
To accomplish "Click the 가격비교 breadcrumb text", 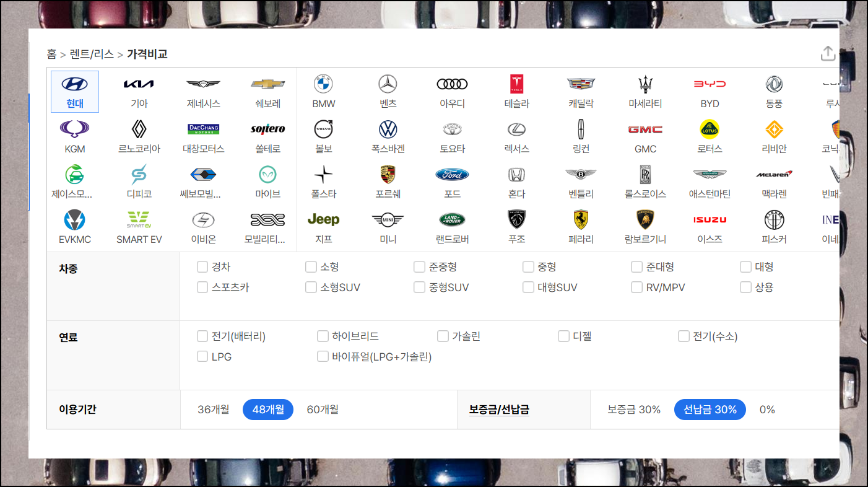I will click(147, 54).
